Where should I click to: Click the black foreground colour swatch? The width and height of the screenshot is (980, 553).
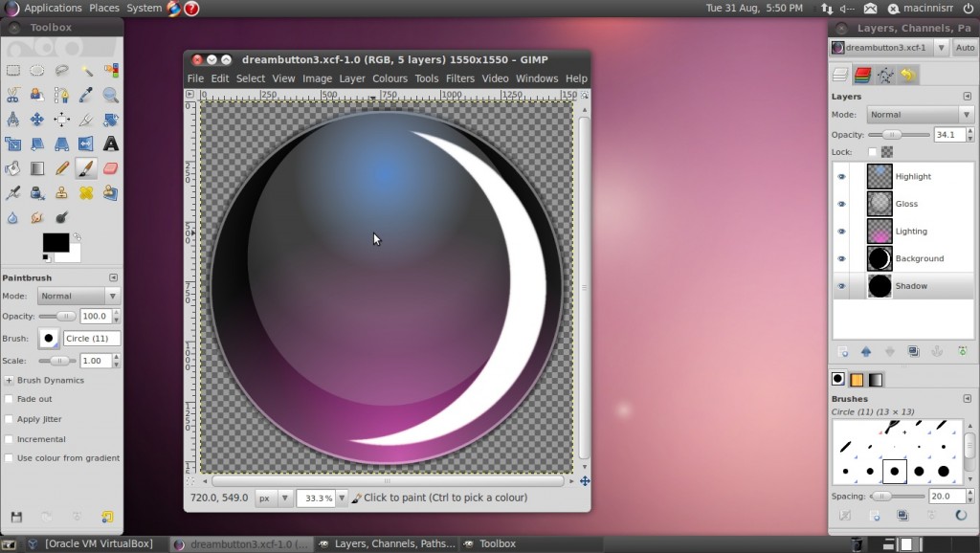click(x=55, y=242)
